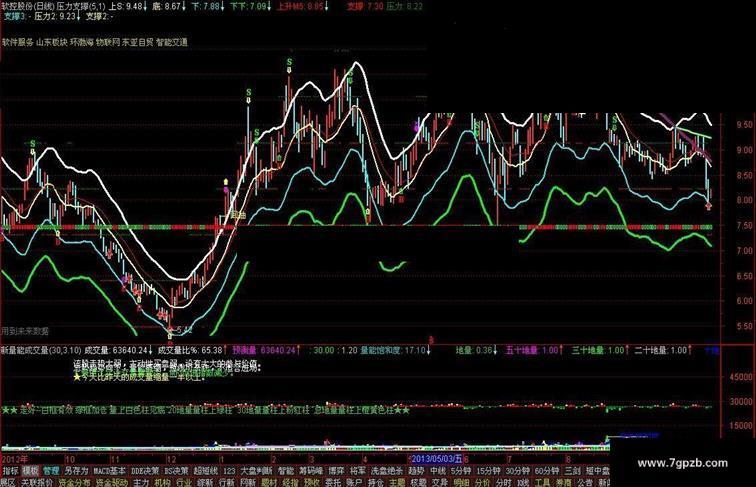This screenshot has width=756, height=487.
Task: Open 分价 in bottom bar
Action: point(482,483)
